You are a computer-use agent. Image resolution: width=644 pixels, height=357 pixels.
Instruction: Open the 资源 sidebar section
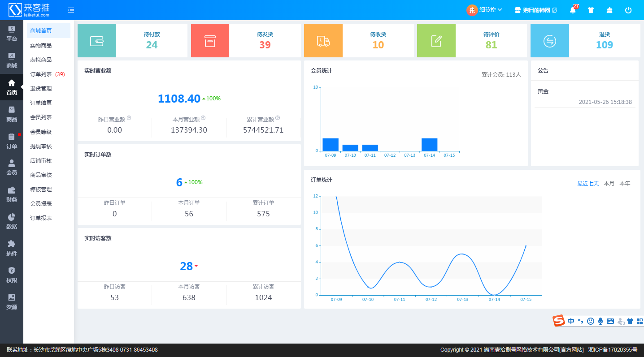[12, 302]
